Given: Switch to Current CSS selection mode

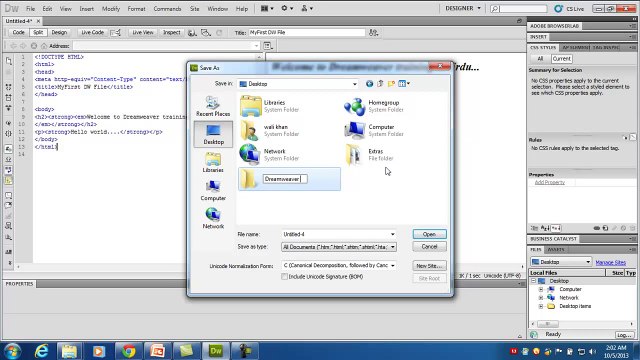Looking at the screenshot, I should pyautogui.click(x=561, y=59).
